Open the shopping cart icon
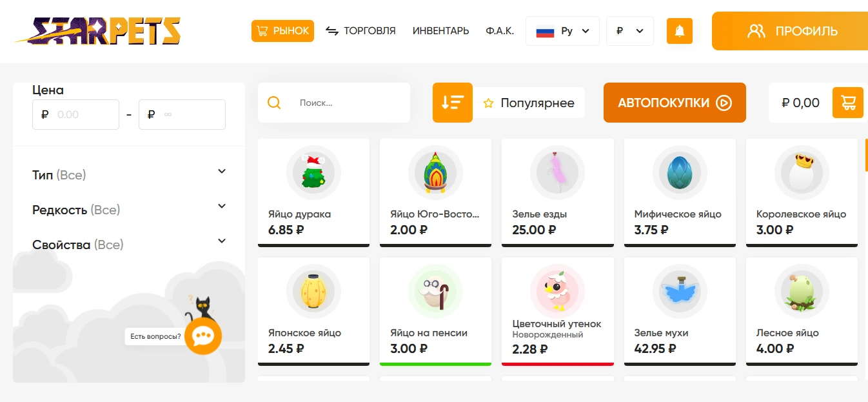The width and height of the screenshot is (868, 402). click(x=848, y=103)
